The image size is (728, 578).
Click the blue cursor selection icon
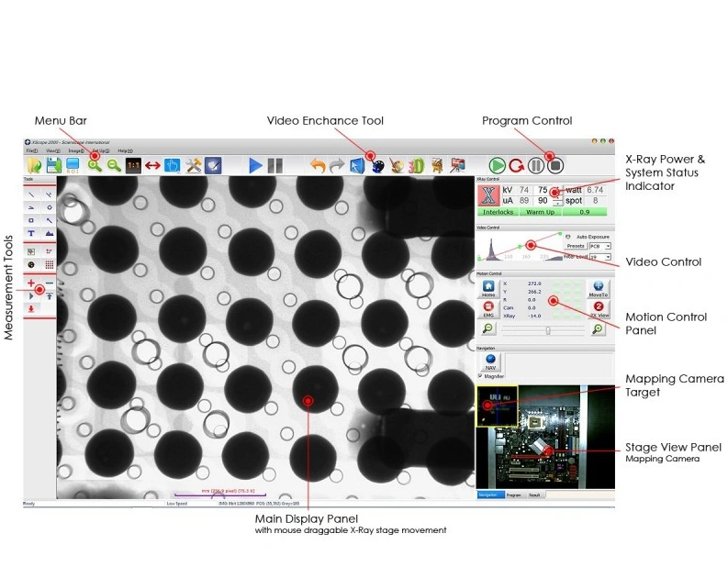[x=357, y=166]
